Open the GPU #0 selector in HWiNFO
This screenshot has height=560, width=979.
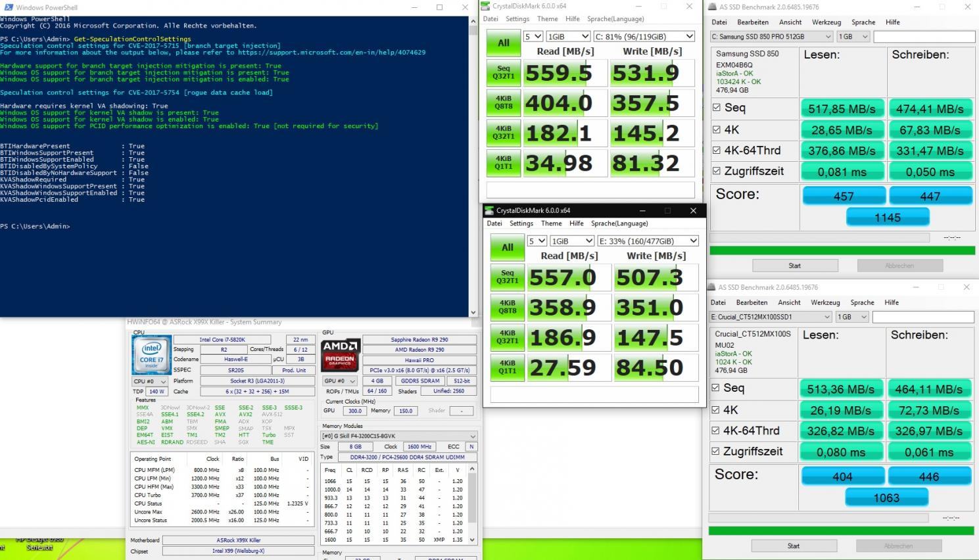click(x=339, y=381)
